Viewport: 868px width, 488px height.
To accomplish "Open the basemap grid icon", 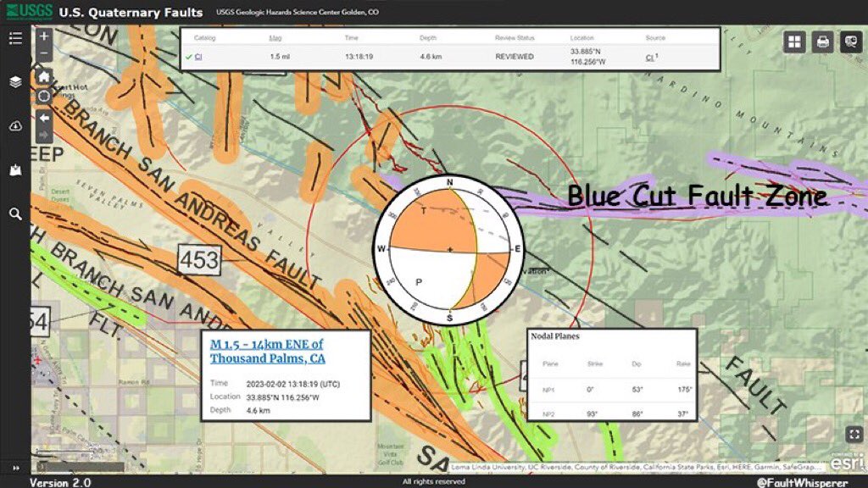I will point(794,42).
